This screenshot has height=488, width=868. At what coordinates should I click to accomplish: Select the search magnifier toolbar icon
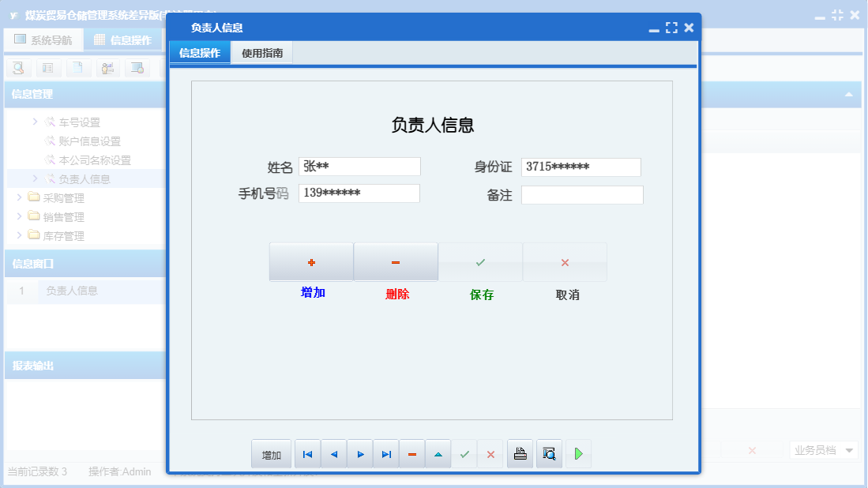(x=17, y=68)
